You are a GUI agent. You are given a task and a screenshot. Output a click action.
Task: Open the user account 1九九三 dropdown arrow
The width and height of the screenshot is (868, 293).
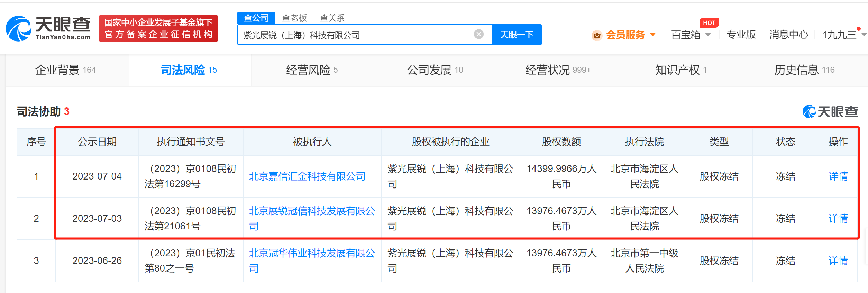[x=864, y=35]
